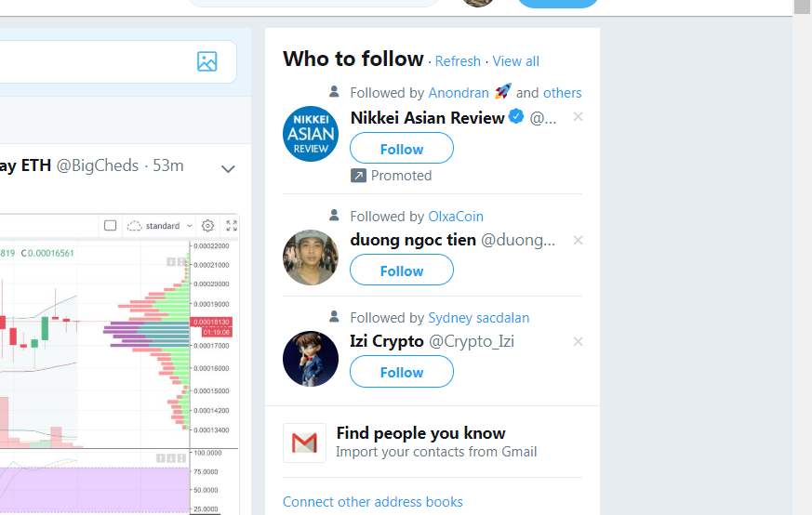The height and width of the screenshot is (515, 812).
Task: Dismiss duong ngoc tien suggestion
Action: coord(578,240)
